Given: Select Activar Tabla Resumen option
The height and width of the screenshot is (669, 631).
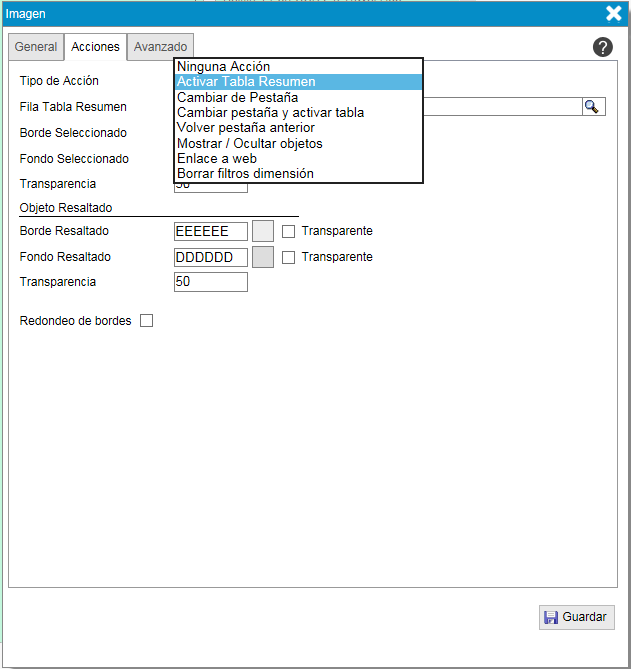Looking at the screenshot, I should click(246, 82).
